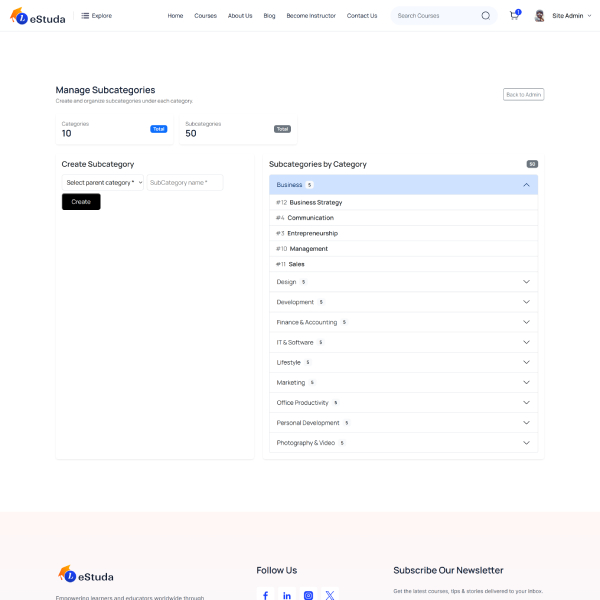The image size is (600, 600).
Task: Click the eStuda logo in header
Action: 38,16
